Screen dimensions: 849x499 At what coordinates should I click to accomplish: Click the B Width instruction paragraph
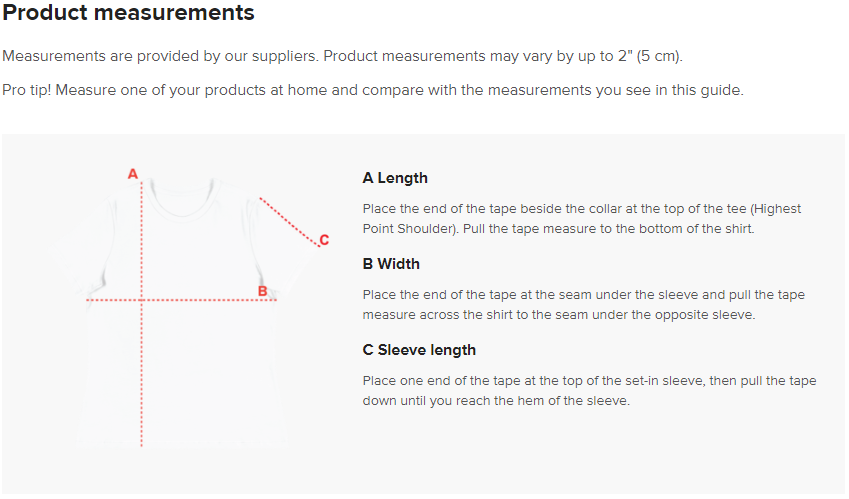point(583,305)
